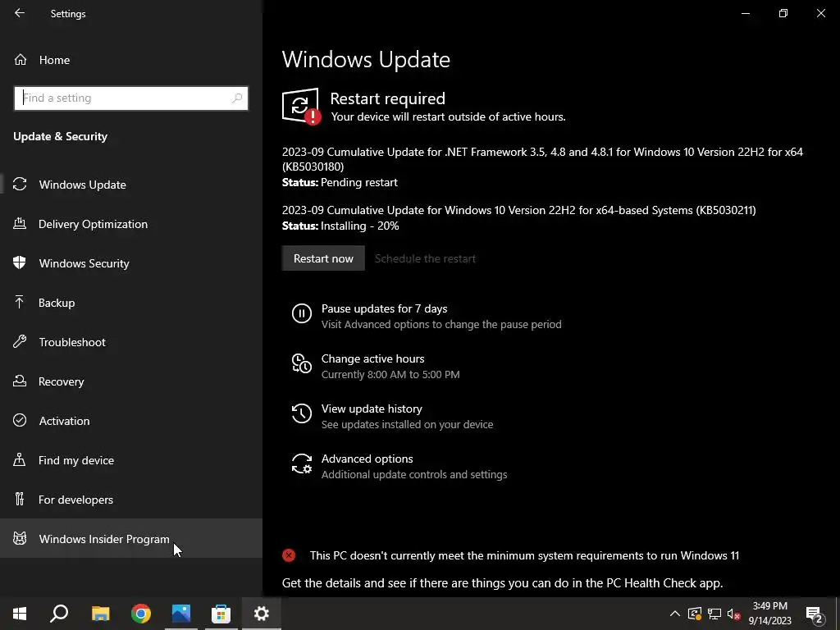Click the Windows Update tray icon
This screenshot has height=630, width=840.
[695, 614]
